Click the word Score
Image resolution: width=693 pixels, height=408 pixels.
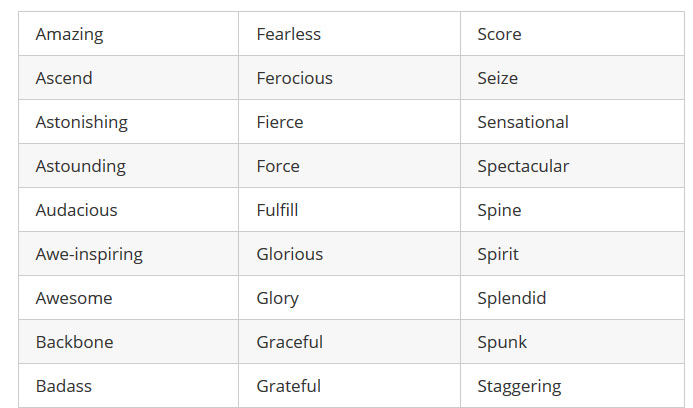[499, 34]
